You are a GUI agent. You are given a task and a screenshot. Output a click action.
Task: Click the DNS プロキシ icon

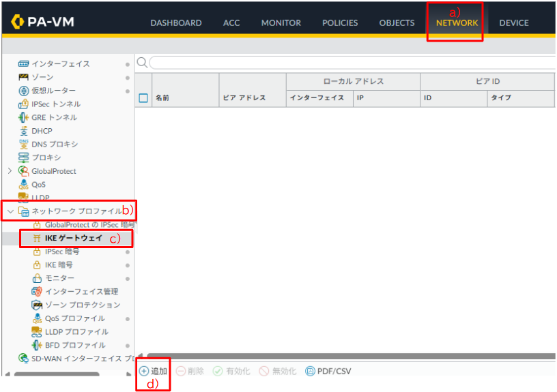(23, 144)
